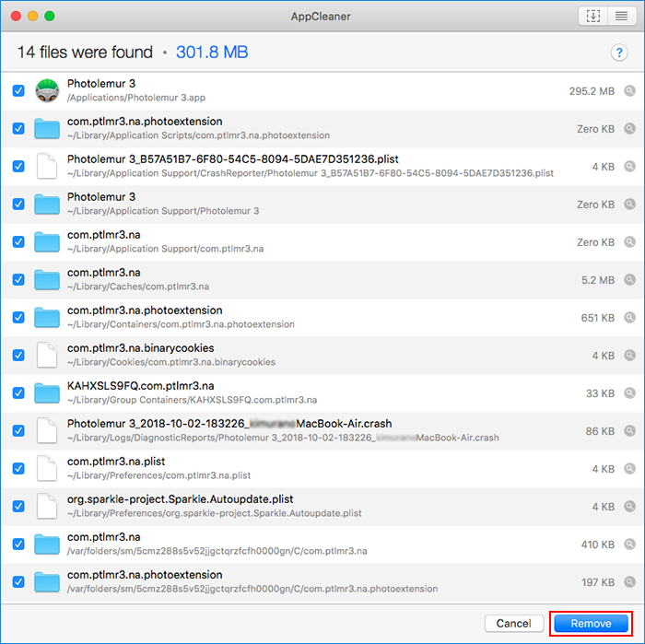Uncheck the Containers photoextension checkbox
645x644 pixels.
click(x=18, y=318)
